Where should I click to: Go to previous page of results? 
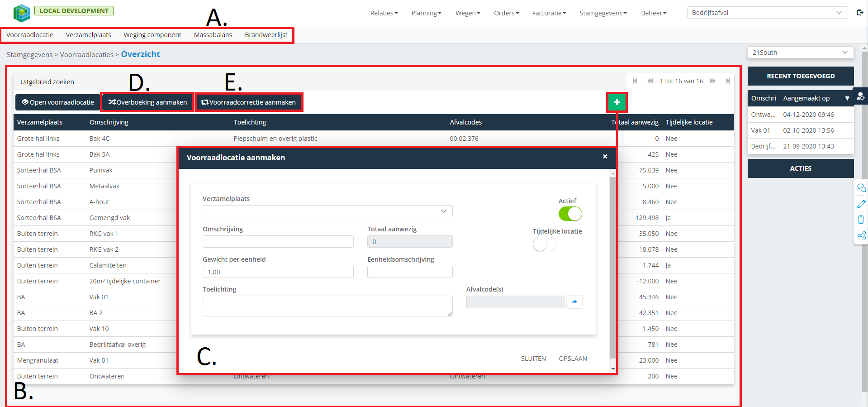tap(650, 81)
